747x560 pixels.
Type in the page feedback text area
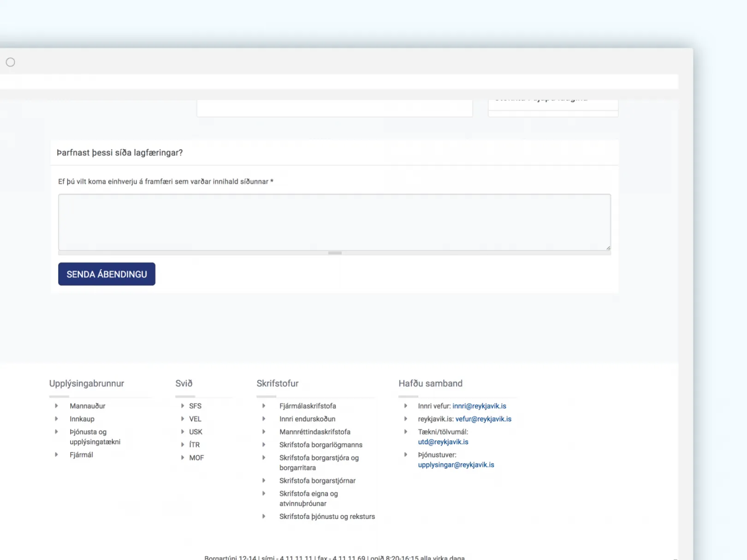tap(334, 222)
